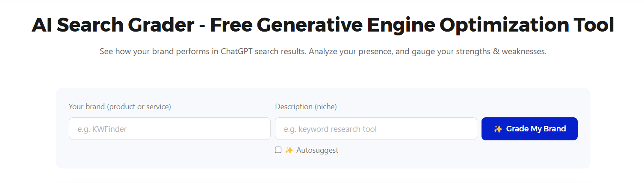Click the "e.g. keyword research tool" placeholder

[x=331, y=129]
